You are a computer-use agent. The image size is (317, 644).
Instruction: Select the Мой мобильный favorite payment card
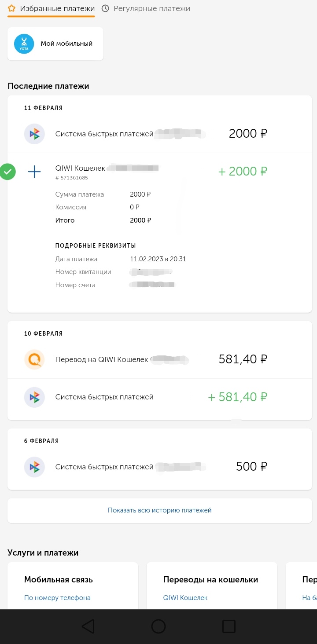point(55,44)
